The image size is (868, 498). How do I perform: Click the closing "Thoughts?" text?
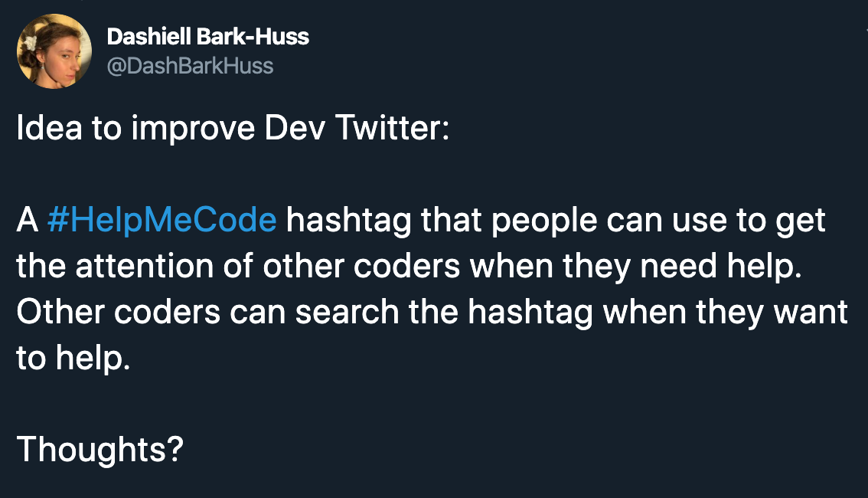[100, 449]
